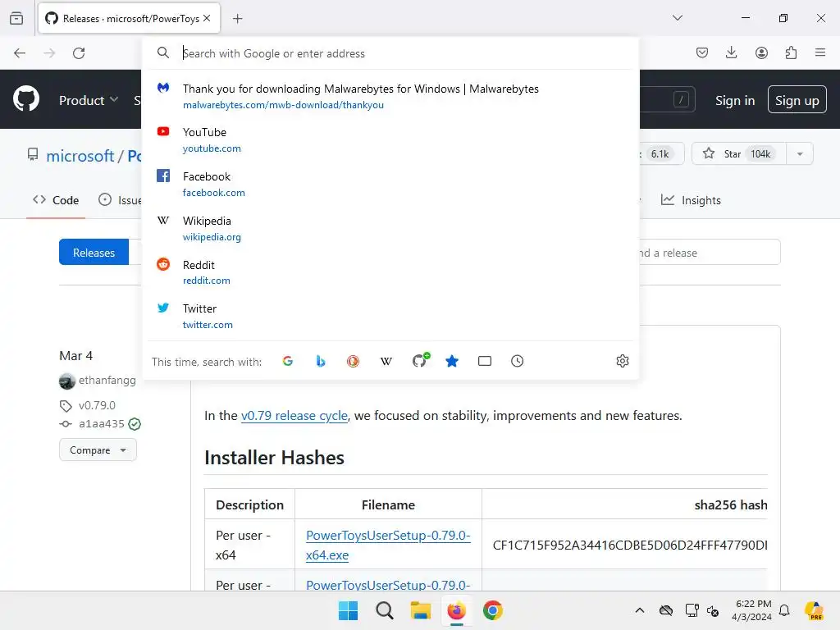Click Sign in on GitHub
Screen dimensions: 840x630
[x=734, y=100]
